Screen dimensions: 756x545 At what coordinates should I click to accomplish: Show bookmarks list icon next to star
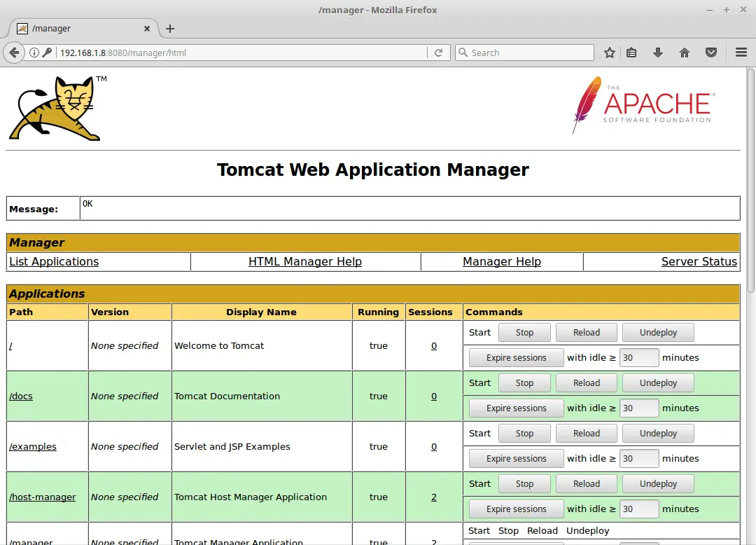(x=631, y=53)
